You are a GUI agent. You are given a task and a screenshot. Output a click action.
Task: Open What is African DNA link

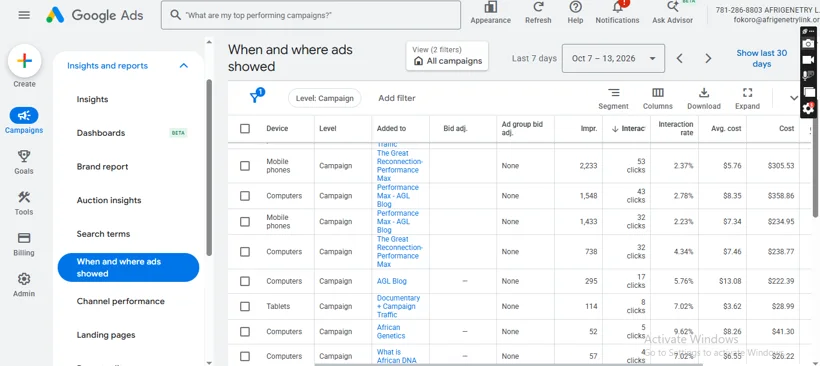click(396, 356)
